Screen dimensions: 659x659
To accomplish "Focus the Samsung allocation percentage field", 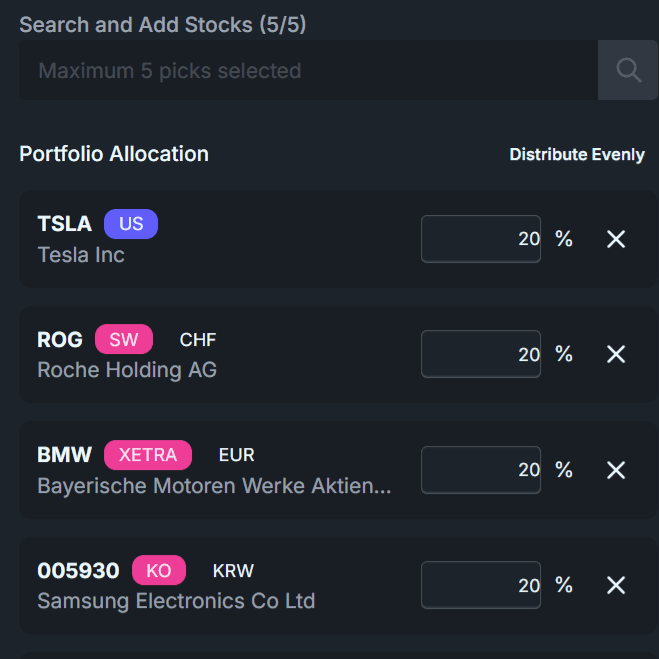I will coord(481,585).
